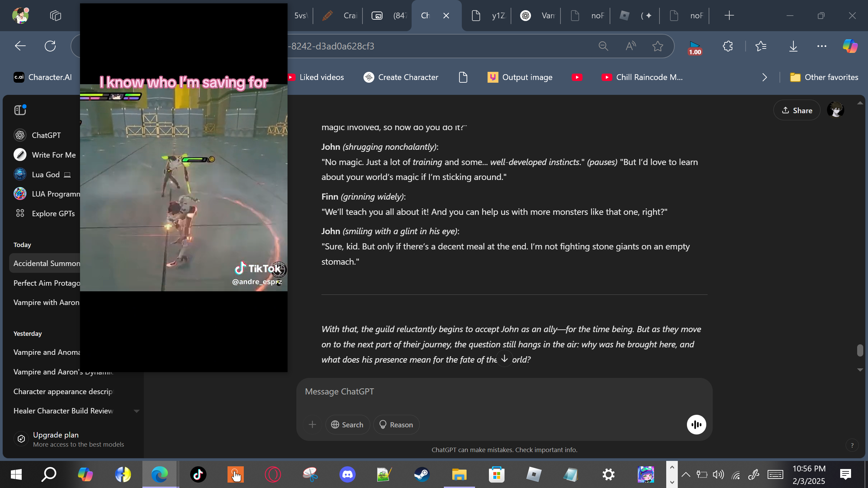868x488 pixels.
Task: Close the active ChatGPT tab
Action: click(x=446, y=16)
